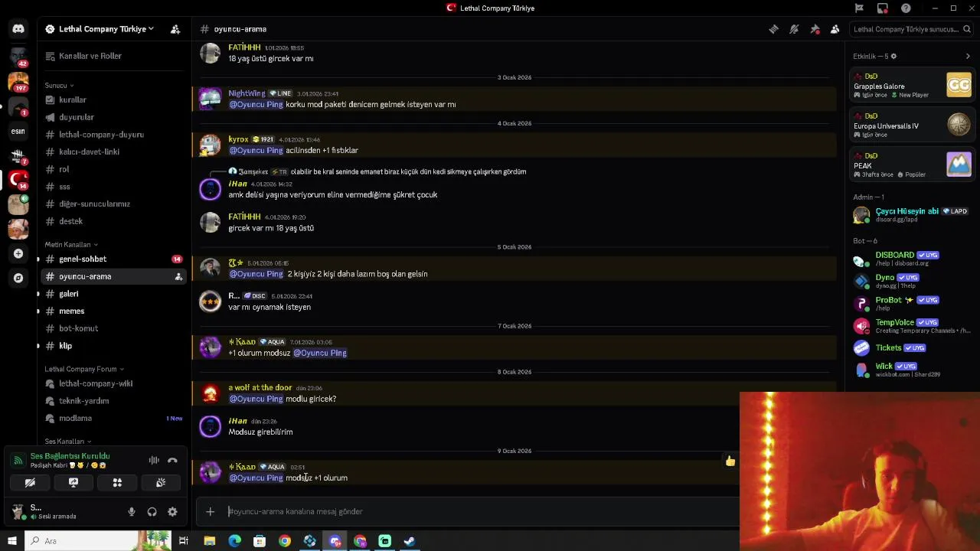Viewport: 980px width, 551px height.
Task: Open the Quests flag icon in title bar
Action: coord(859,8)
